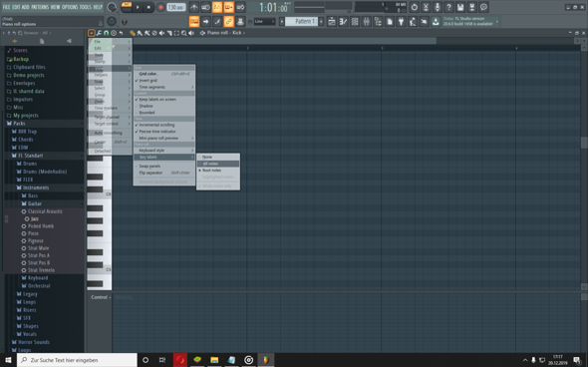The image size is (588, 367).
Task: Click the Play transport button
Action: (138, 7)
